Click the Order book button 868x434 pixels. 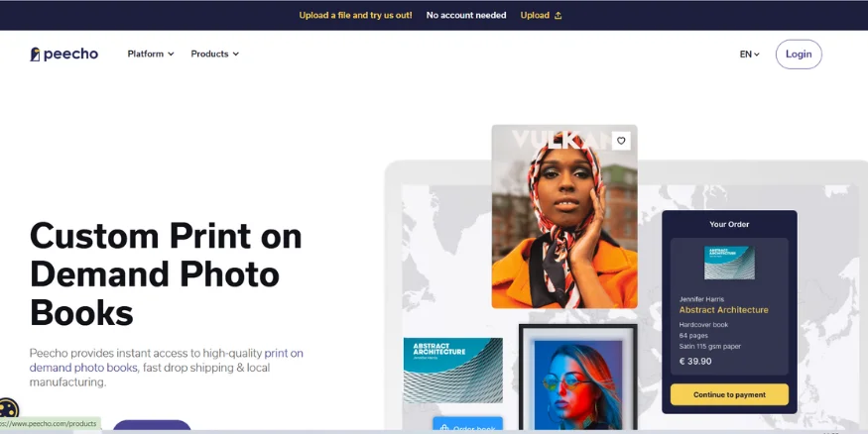tap(468, 425)
